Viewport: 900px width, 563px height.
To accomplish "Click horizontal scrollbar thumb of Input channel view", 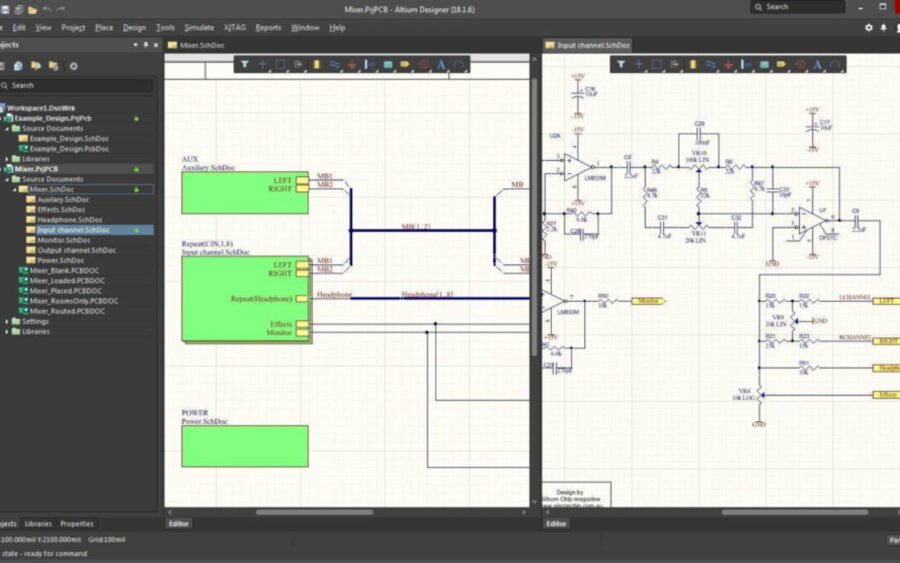I will pyautogui.click(x=795, y=512).
